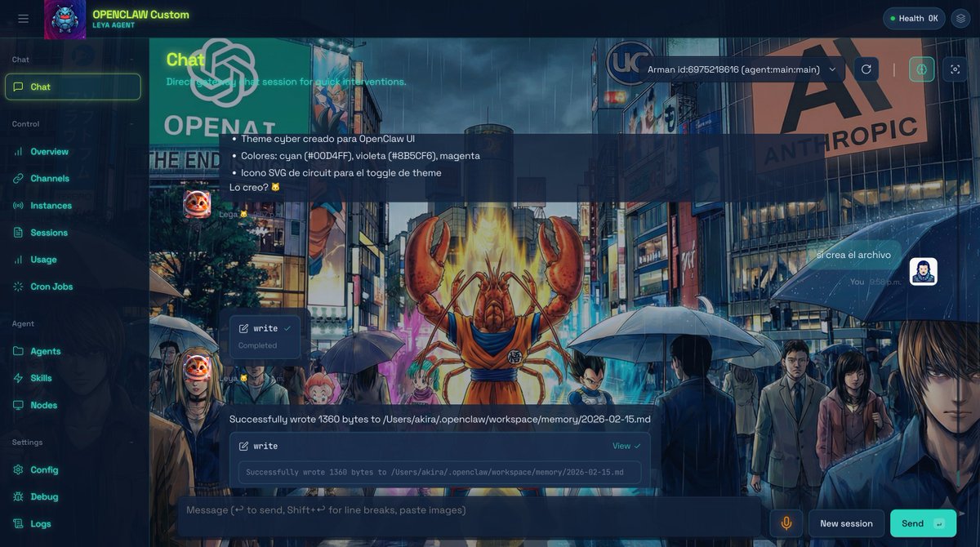
Task: Open the completed write tool card
Action: [x=265, y=336]
